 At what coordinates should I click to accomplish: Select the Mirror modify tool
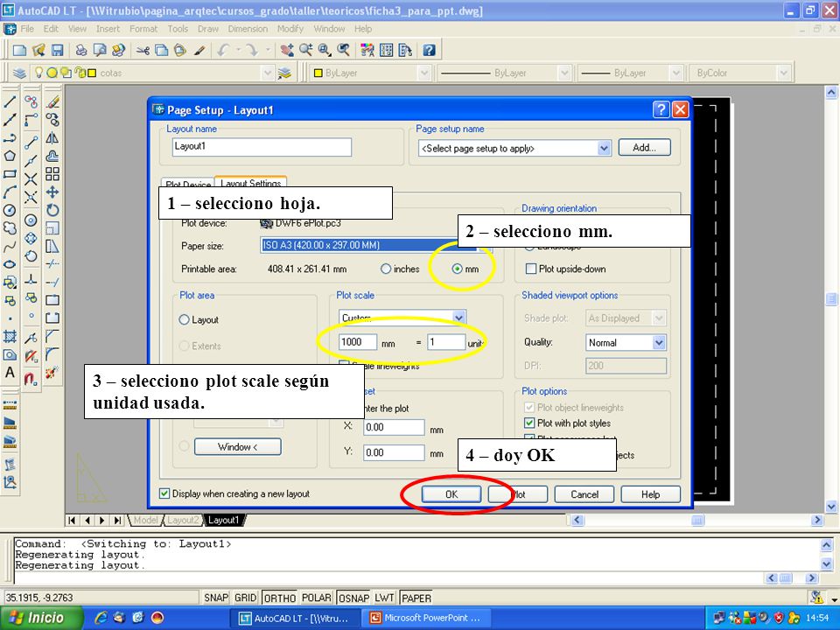(52, 138)
